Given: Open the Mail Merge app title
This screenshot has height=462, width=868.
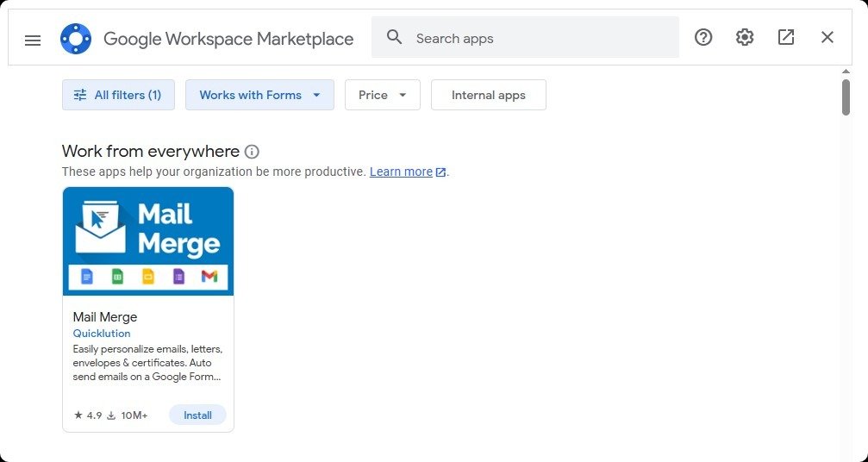Looking at the screenshot, I should coord(105,317).
